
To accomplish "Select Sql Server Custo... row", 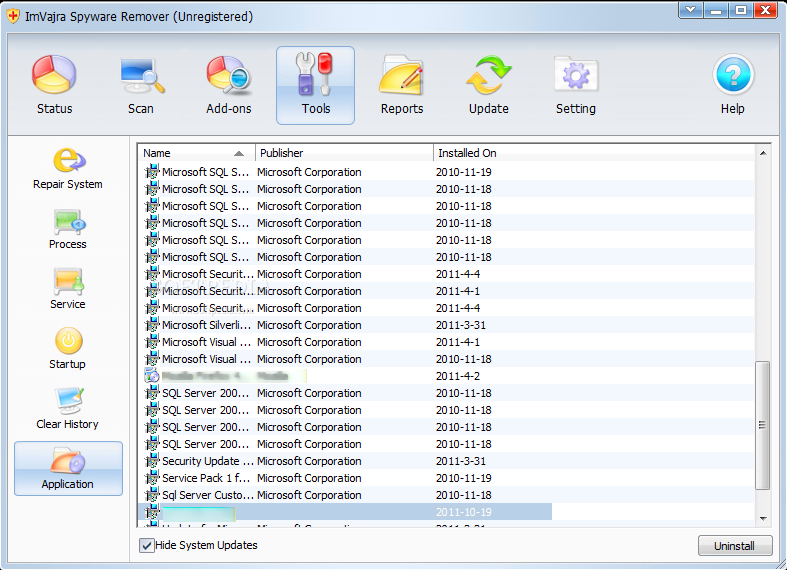I will [446, 495].
